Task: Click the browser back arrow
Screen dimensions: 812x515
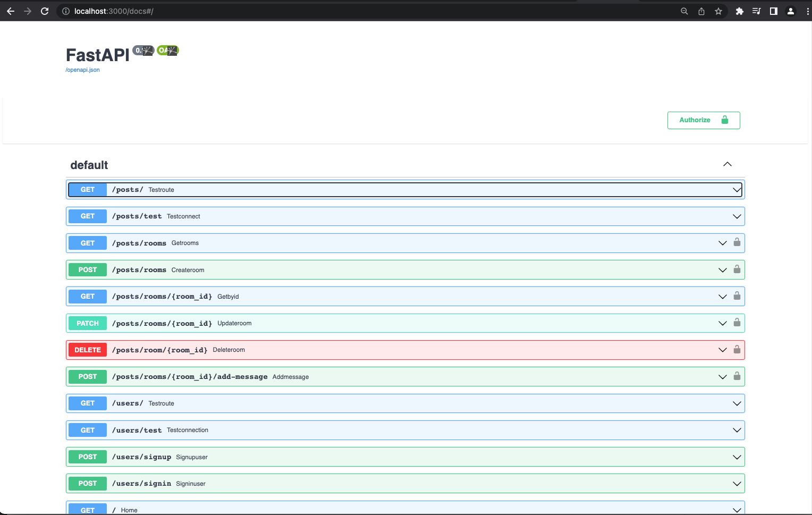Action: click(x=11, y=11)
